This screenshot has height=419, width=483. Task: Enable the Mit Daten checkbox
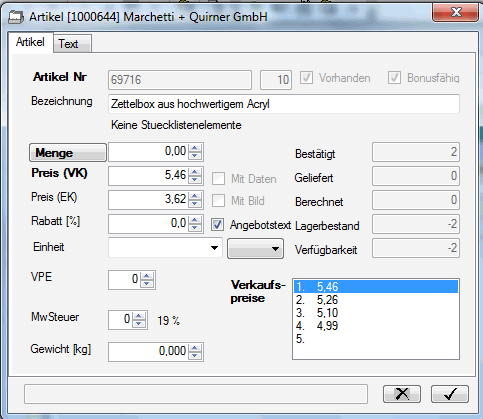pos(218,179)
